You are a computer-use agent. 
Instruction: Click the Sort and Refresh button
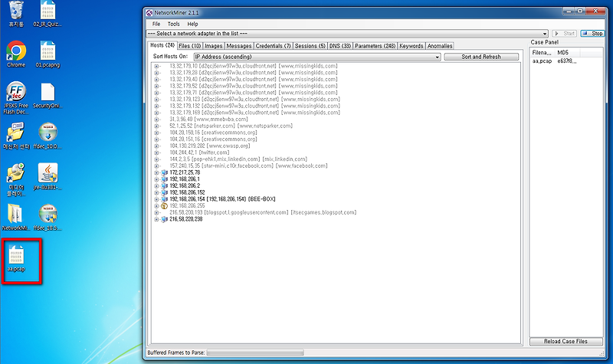point(481,57)
